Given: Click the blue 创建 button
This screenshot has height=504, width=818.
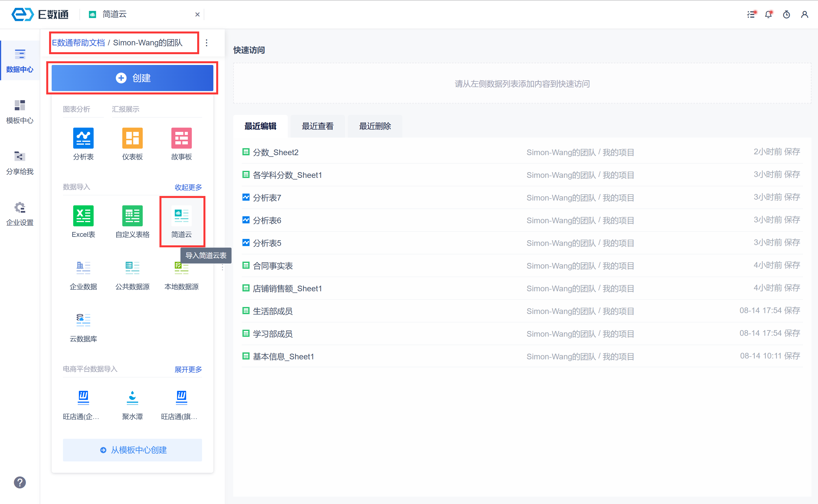Looking at the screenshot, I should [x=133, y=78].
